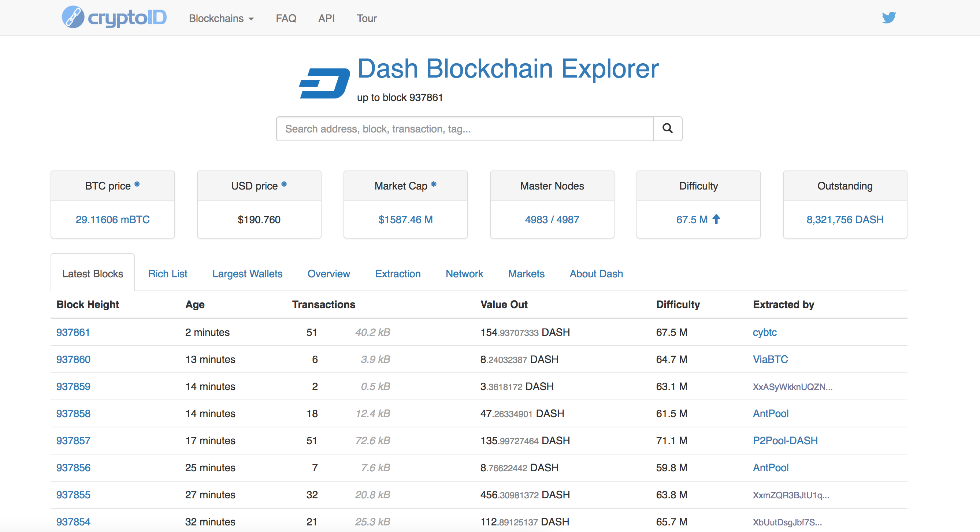The width and height of the screenshot is (980, 532).
Task: Click the asterisk next to USD price
Action: pos(284,184)
